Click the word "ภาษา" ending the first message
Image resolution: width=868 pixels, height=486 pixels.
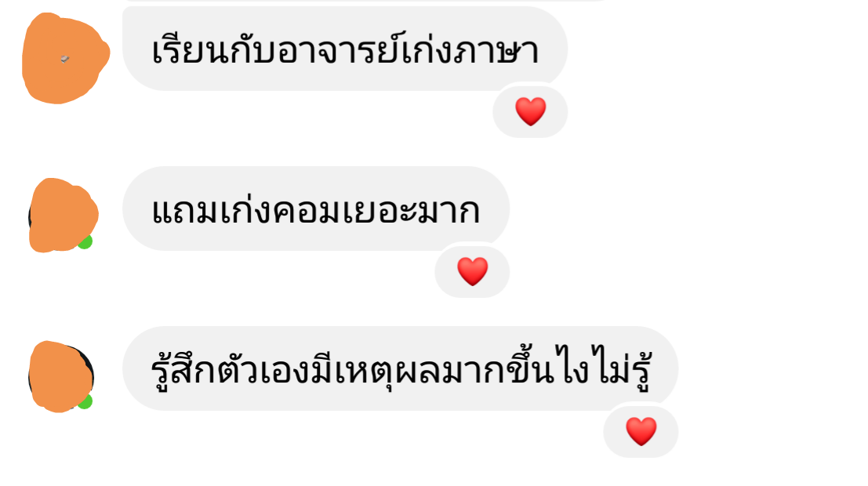click(x=496, y=50)
